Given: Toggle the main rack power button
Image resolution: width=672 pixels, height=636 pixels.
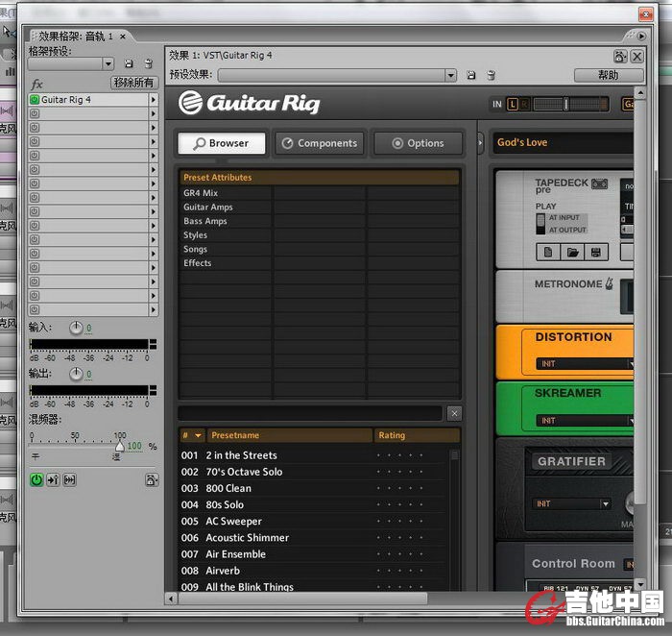Looking at the screenshot, I should 36,480.
